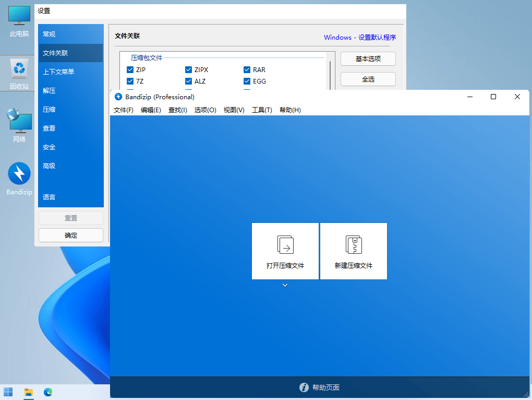The width and height of the screenshot is (532, 400).
Task: Open the 工具(T) menu
Action: pyautogui.click(x=262, y=110)
